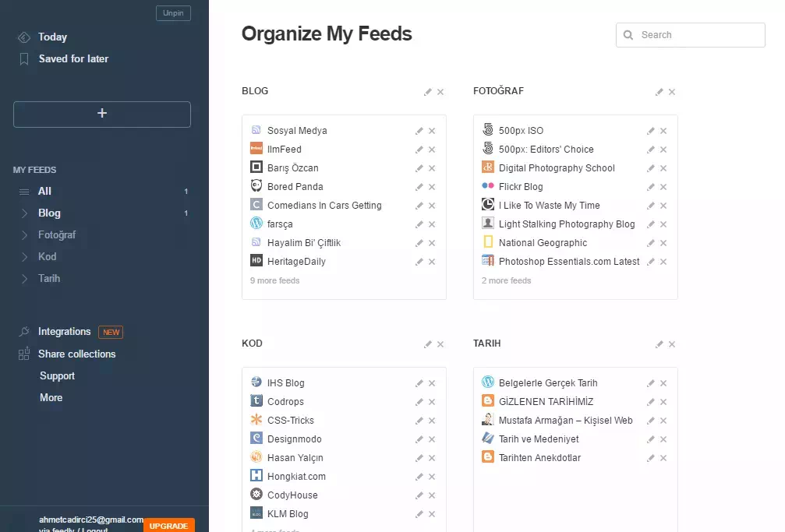
Task: Click the Search input field
Action: [691, 35]
